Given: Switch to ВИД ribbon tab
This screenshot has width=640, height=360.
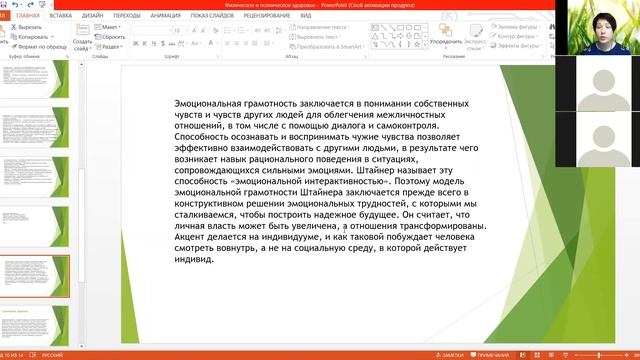Looking at the screenshot, I should click(306, 16).
